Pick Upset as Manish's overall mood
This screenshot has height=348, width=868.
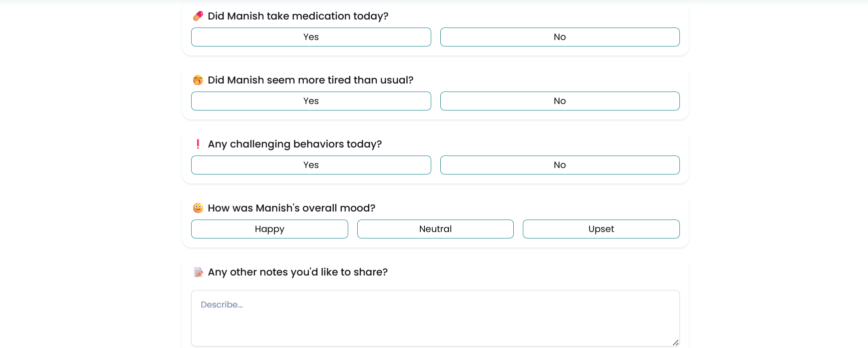[x=601, y=229]
